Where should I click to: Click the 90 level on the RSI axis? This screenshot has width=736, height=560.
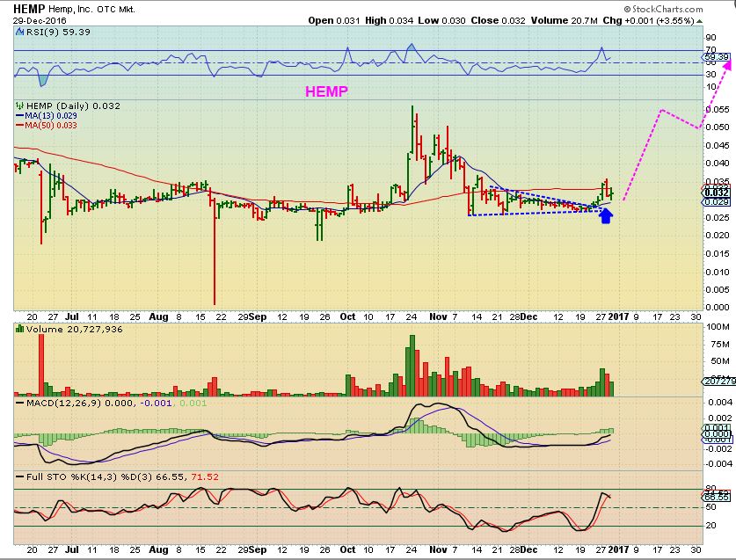[711, 38]
